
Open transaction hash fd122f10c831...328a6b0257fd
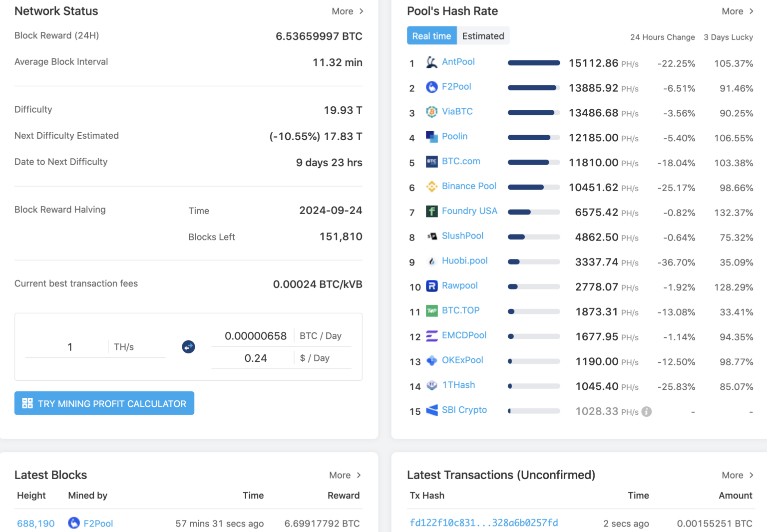click(484, 523)
